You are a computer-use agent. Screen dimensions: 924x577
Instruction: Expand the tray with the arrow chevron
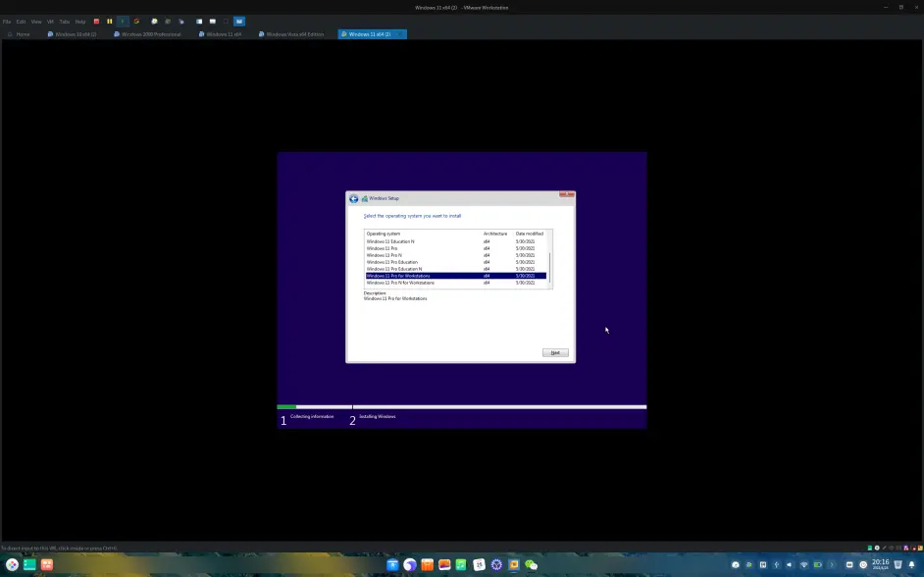click(832, 564)
